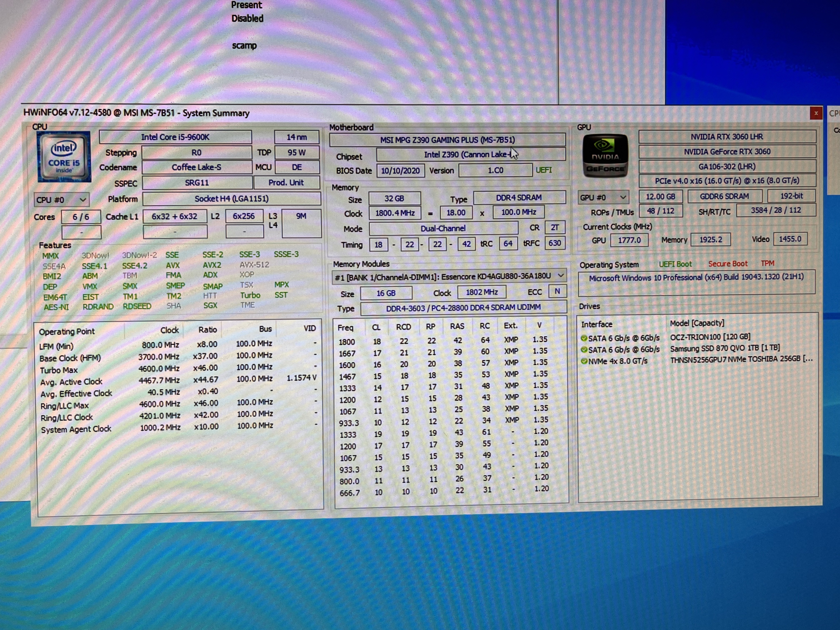Click the BIOS version 1.C0 field
This screenshot has height=630, width=840.
[495, 170]
